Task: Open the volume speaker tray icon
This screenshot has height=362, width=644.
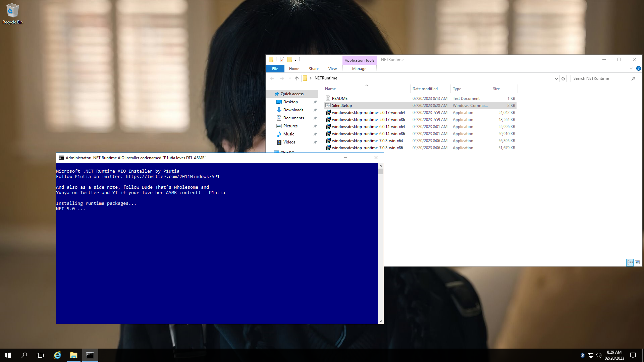Action: [599, 355]
